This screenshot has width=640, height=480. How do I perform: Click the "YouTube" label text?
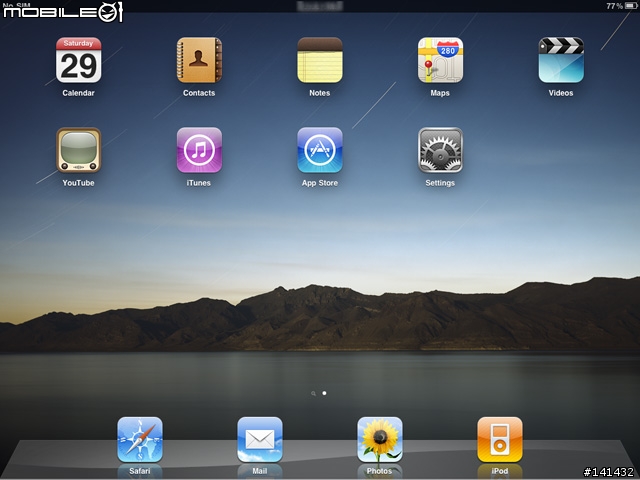[78, 183]
